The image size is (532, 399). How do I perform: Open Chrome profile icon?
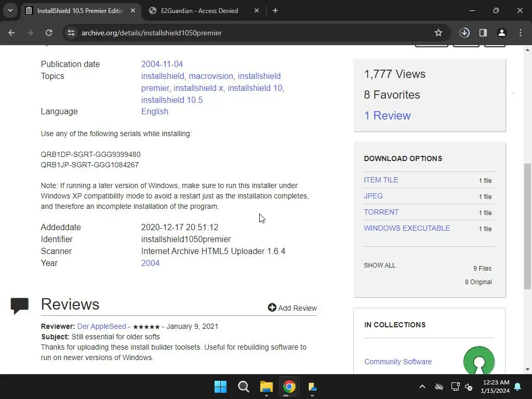coord(501,33)
